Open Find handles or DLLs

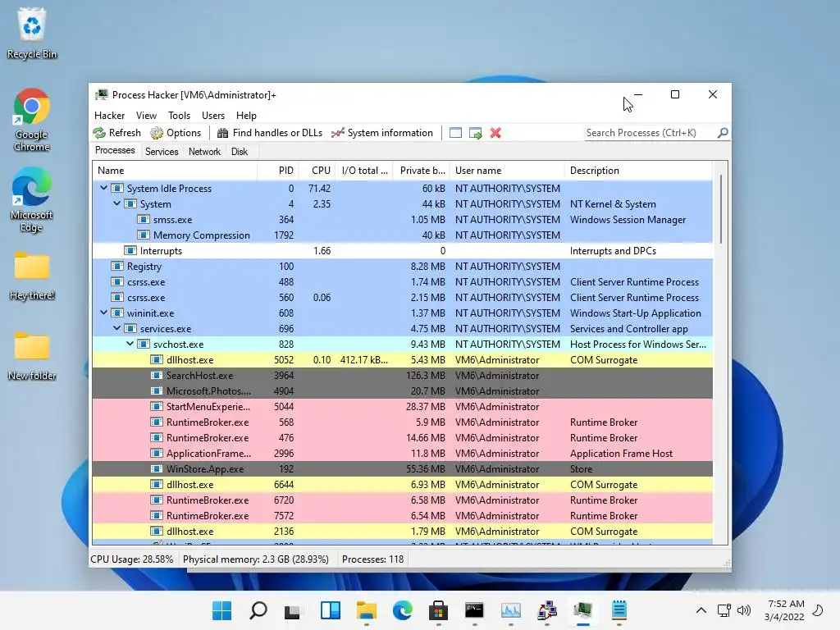pos(269,133)
